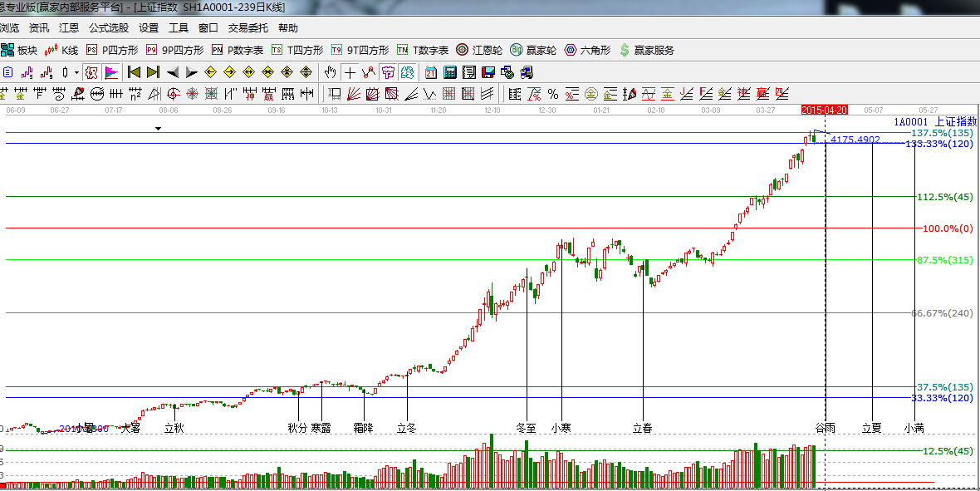This screenshot has width=980, height=491.
Task: Click the percent sign drawing tool
Action: (x=552, y=94)
